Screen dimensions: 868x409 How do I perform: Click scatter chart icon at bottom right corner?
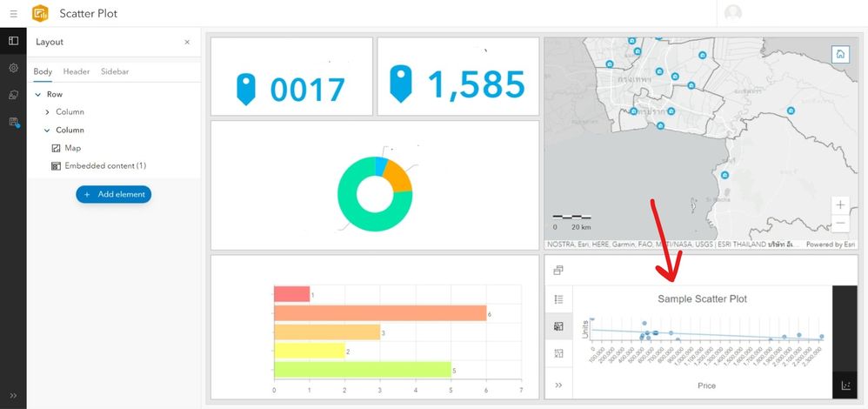pos(845,386)
